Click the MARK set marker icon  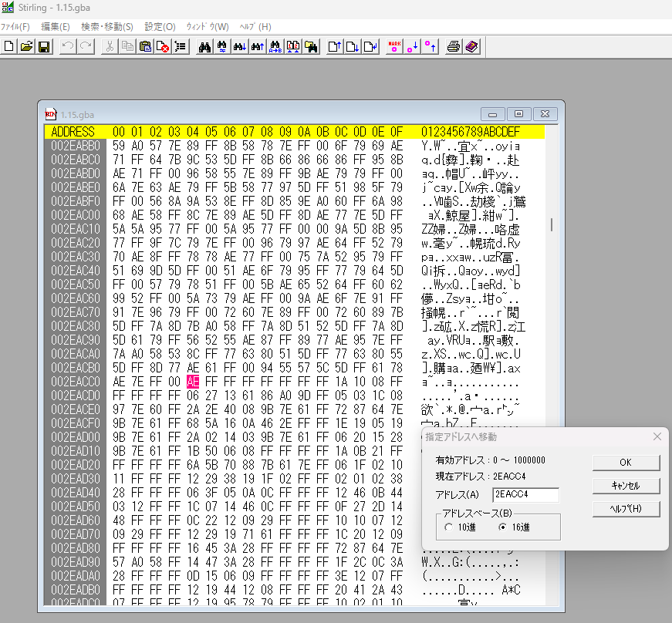[394, 46]
